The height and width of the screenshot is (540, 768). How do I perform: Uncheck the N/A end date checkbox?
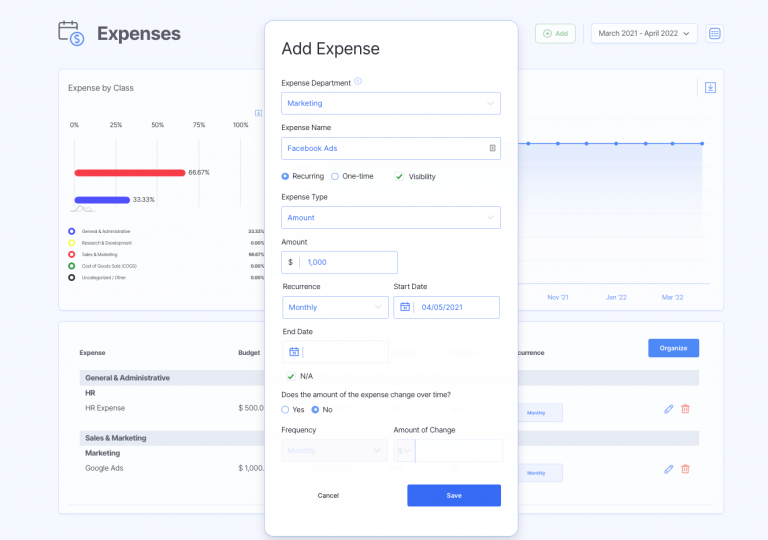pyautogui.click(x=291, y=376)
